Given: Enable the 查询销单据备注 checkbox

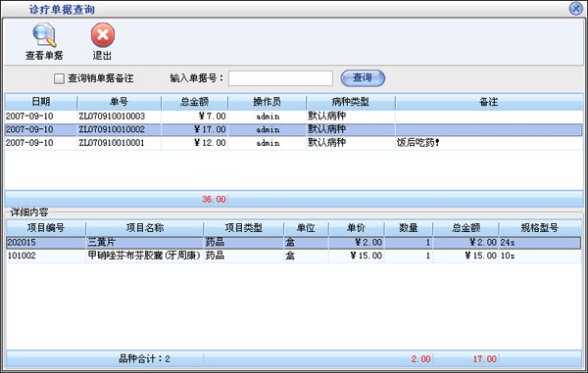Looking at the screenshot, I should (x=59, y=78).
